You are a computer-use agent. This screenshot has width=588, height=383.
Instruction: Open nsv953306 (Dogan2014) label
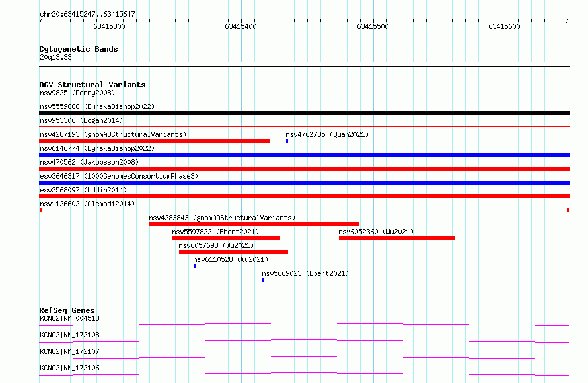tap(81, 120)
